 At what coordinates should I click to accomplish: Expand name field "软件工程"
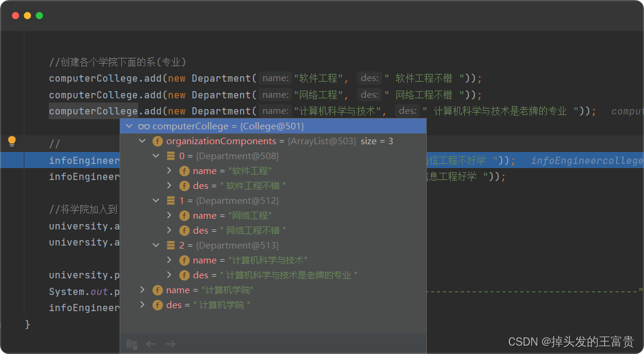(169, 170)
